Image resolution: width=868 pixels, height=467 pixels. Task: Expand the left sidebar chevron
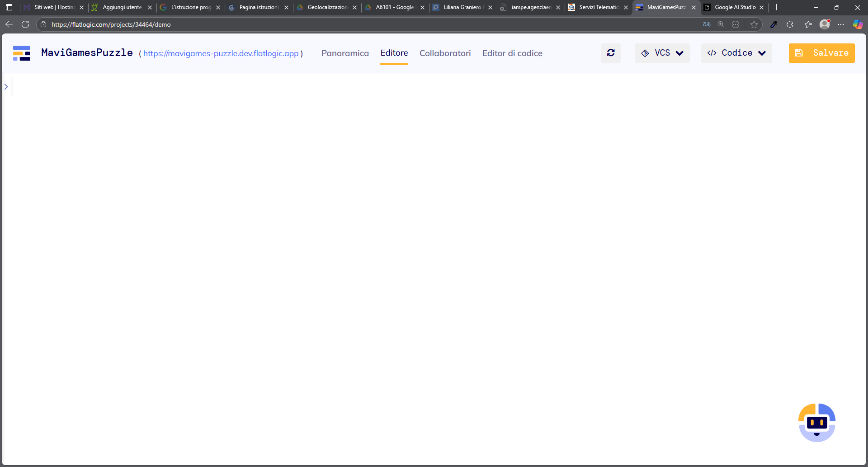6,86
